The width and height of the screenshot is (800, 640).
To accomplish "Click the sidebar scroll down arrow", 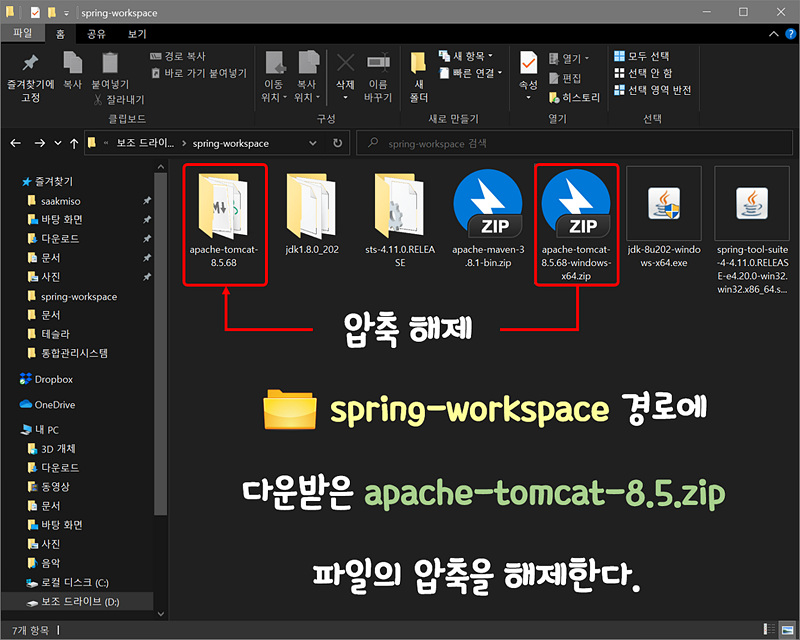I will click(x=161, y=614).
